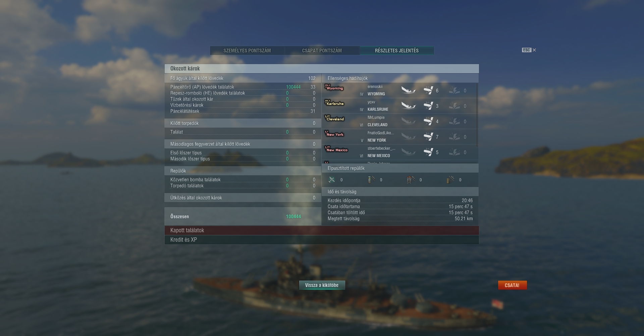
Task: Select the Wyoming enemy ship entry
Action: [399, 90]
